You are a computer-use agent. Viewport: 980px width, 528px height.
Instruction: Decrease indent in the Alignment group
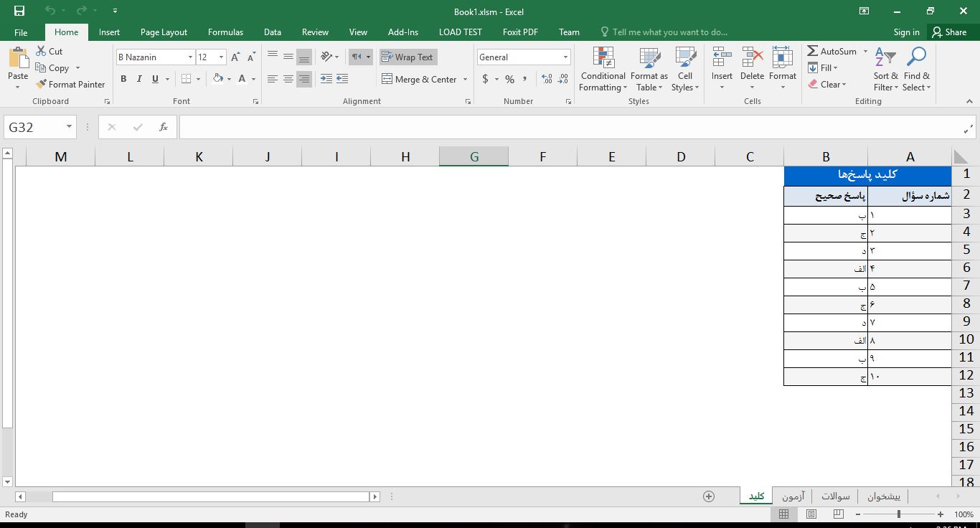pos(326,79)
